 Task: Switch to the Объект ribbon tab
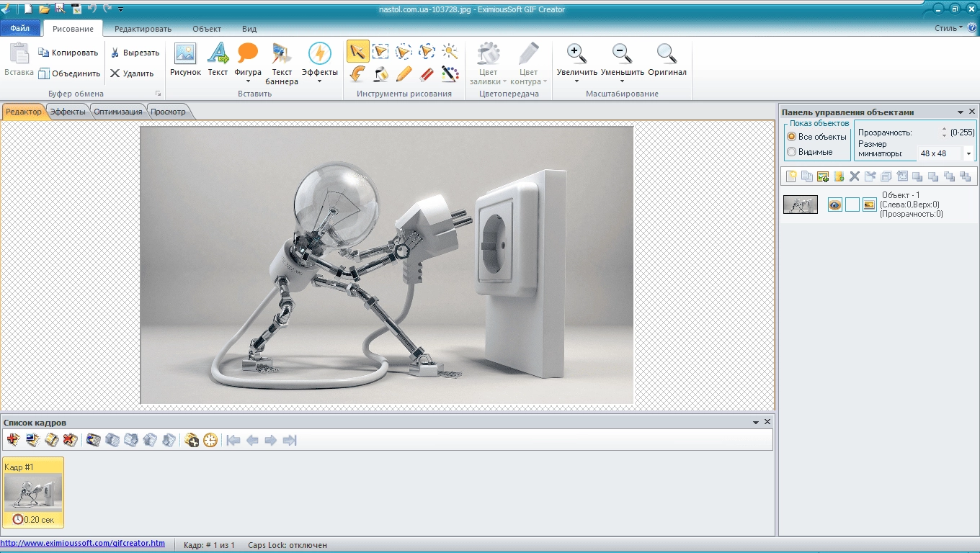pyautogui.click(x=207, y=29)
